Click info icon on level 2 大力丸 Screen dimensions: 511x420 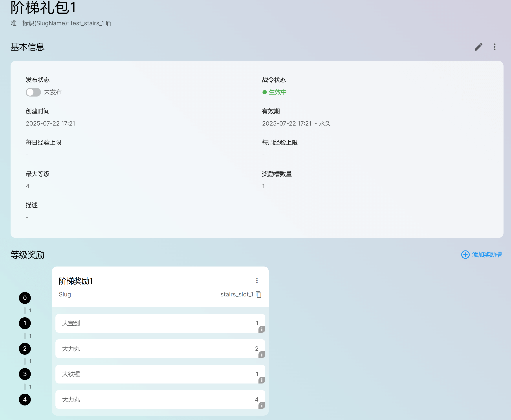(x=262, y=355)
